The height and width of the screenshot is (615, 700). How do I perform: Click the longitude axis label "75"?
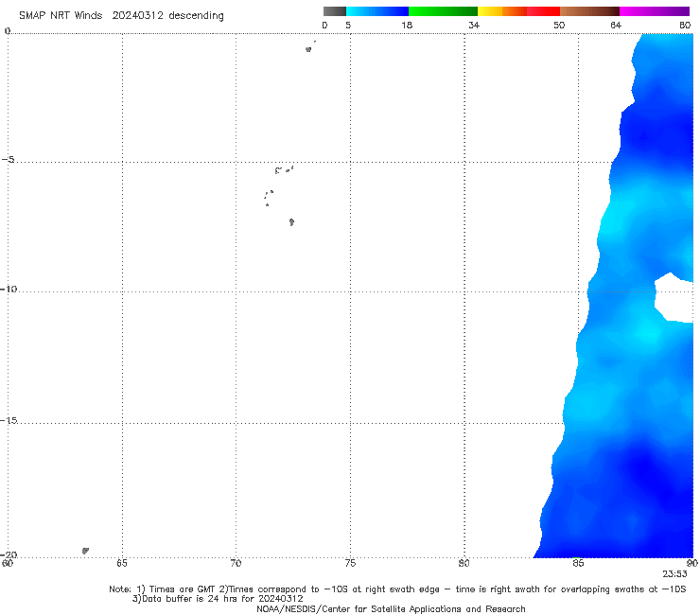point(350,563)
